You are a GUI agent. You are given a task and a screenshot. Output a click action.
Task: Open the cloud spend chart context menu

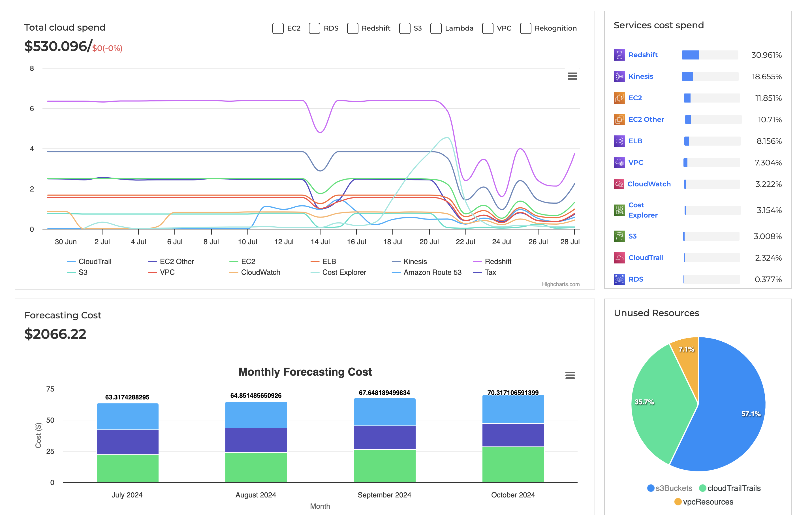click(x=572, y=76)
